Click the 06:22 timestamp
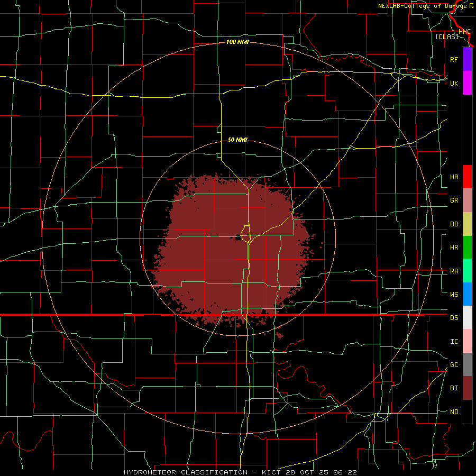 pos(345,472)
